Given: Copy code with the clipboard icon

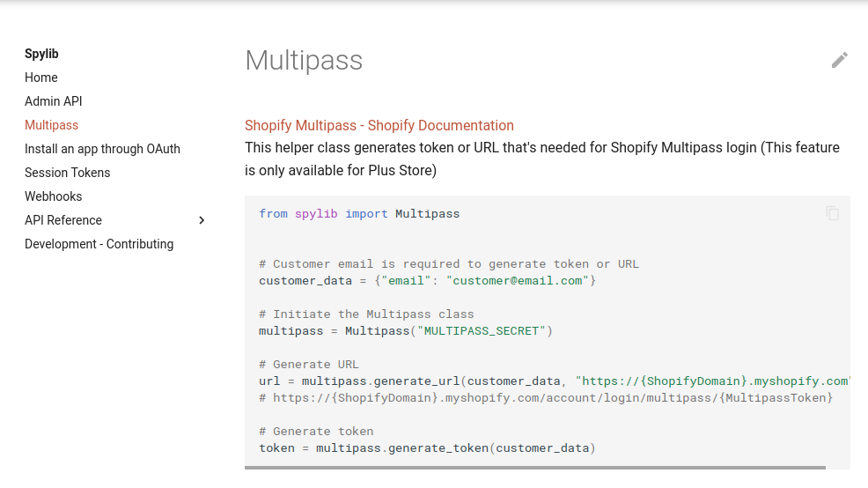Looking at the screenshot, I should (832, 213).
